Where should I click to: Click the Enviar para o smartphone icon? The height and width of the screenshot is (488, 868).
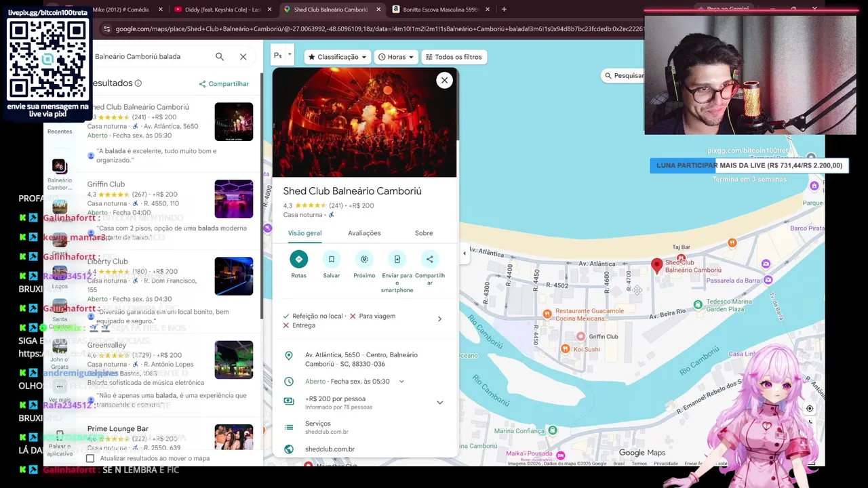click(397, 259)
